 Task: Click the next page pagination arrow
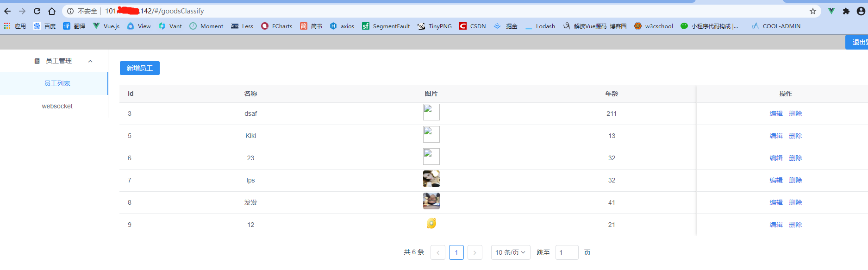(475, 252)
